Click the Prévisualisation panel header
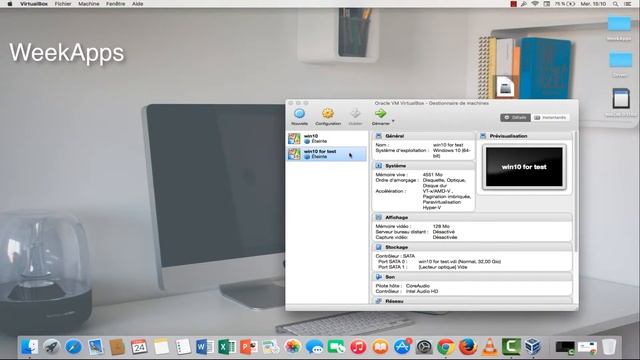The height and width of the screenshot is (360, 640). click(x=524, y=136)
